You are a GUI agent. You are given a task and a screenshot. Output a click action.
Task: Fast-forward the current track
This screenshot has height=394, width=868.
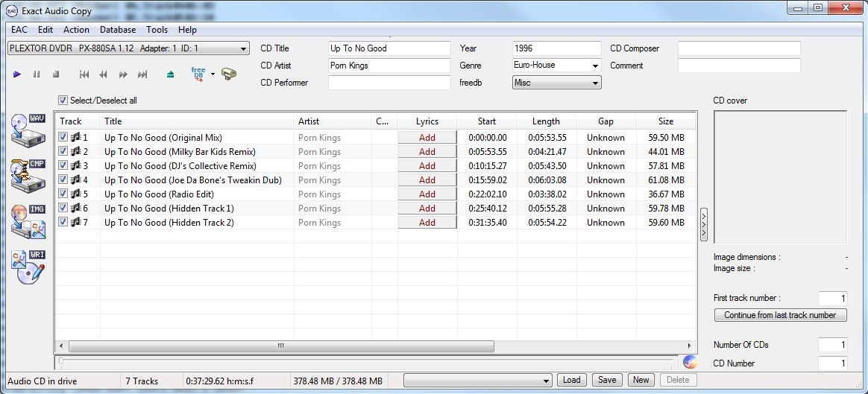123,74
